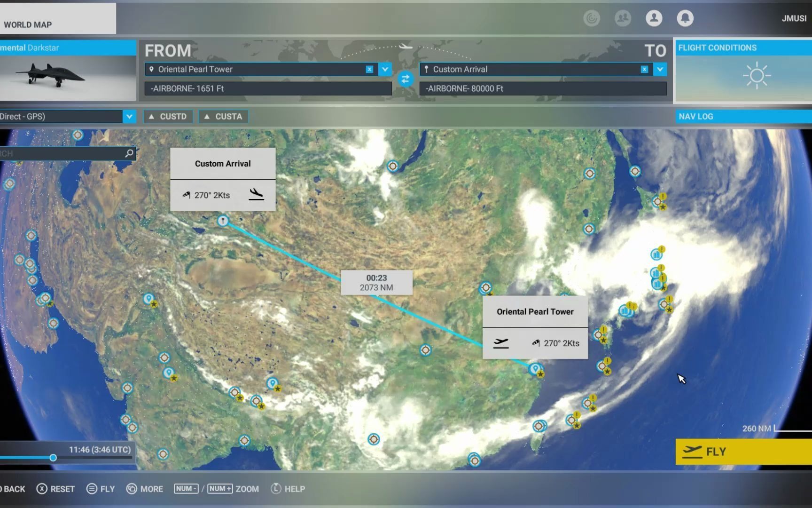812x508 pixels.
Task: Click the BACK button in bottom bar
Action: [13, 489]
